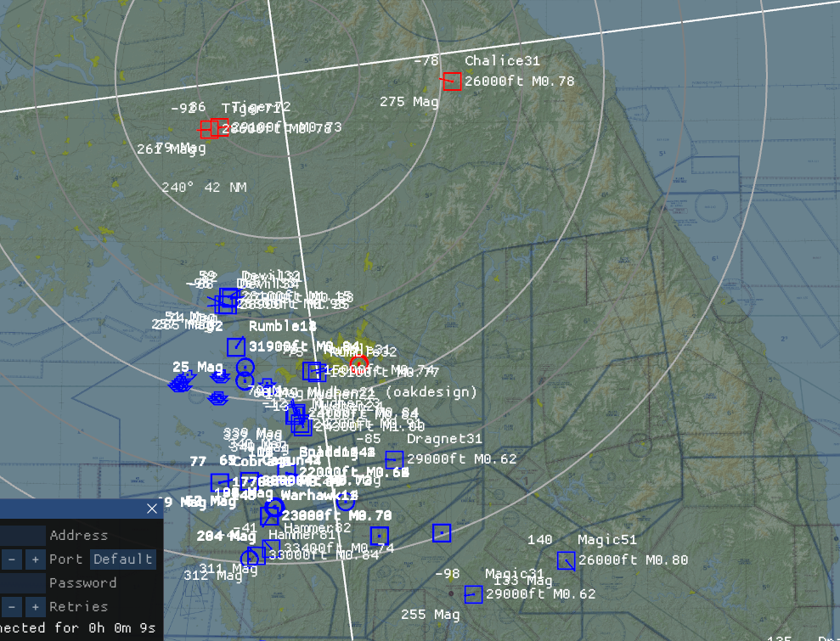Select the stacked cluster of ship icons

(181, 383)
